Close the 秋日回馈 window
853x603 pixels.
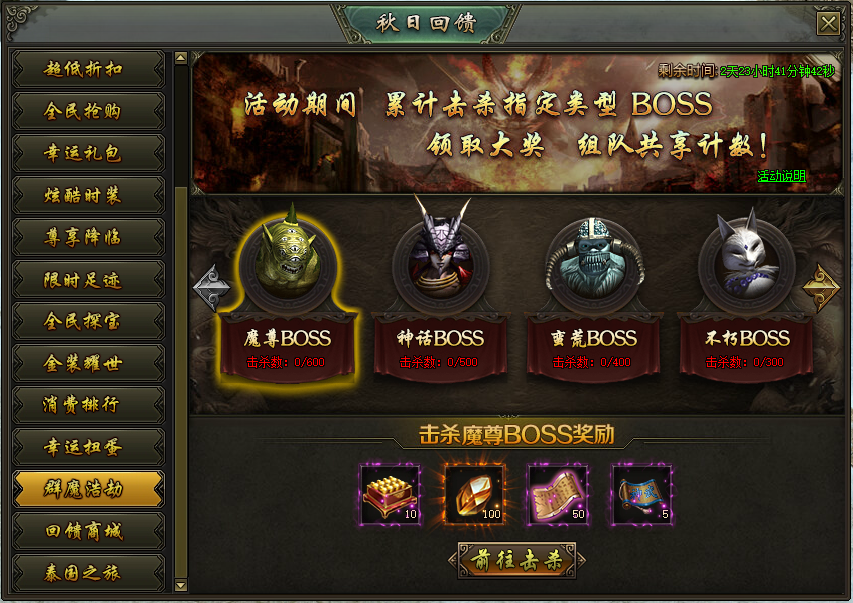pos(829,23)
